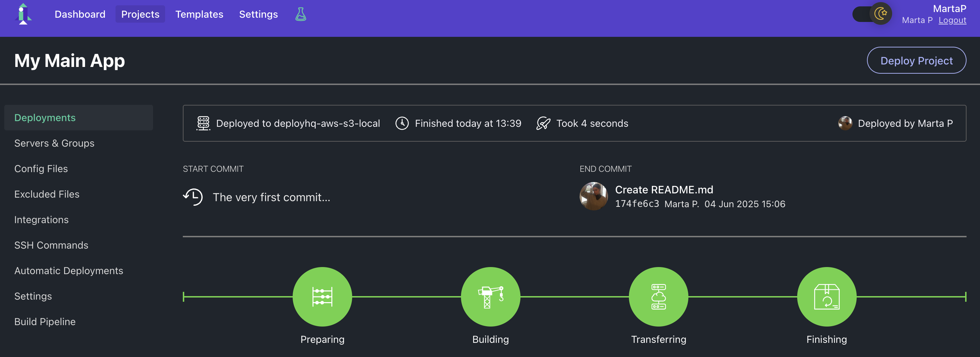The width and height of the screenshot is (980, 357).
Task: Open the lab flask icon in the navigation bar
Action: tap(300, 15)
